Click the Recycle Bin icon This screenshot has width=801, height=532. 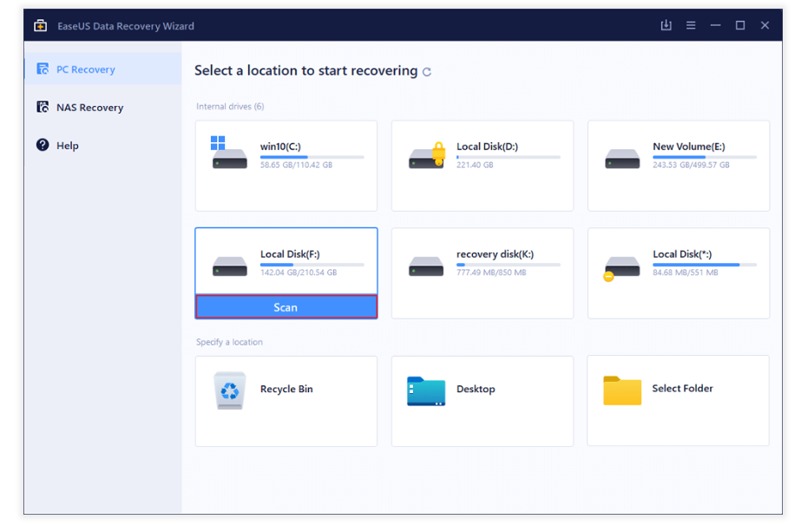click(x=230, y=391)
